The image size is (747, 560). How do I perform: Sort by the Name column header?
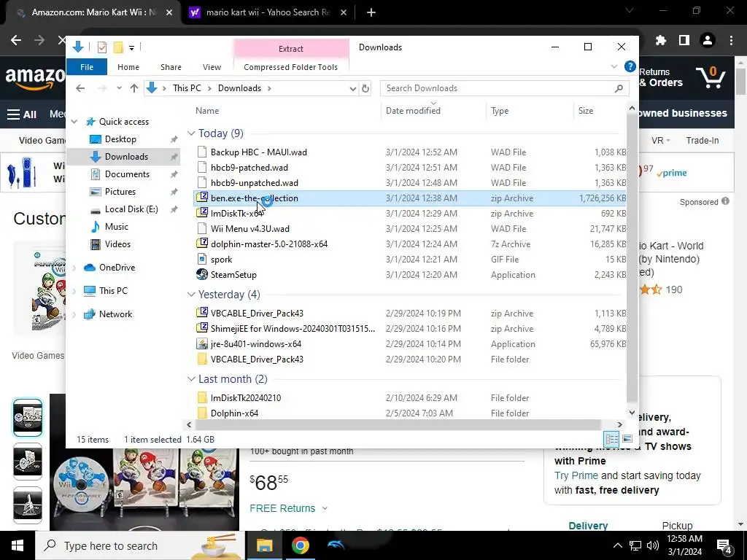point(207,111)
